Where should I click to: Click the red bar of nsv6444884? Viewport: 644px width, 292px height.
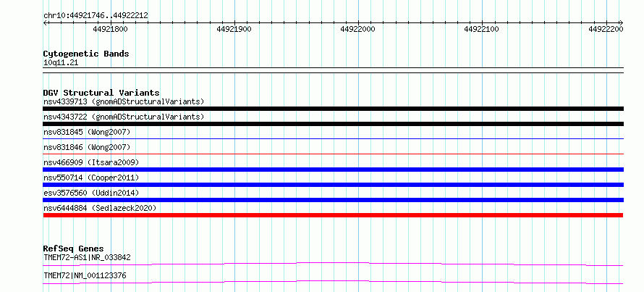click(333, 215)
